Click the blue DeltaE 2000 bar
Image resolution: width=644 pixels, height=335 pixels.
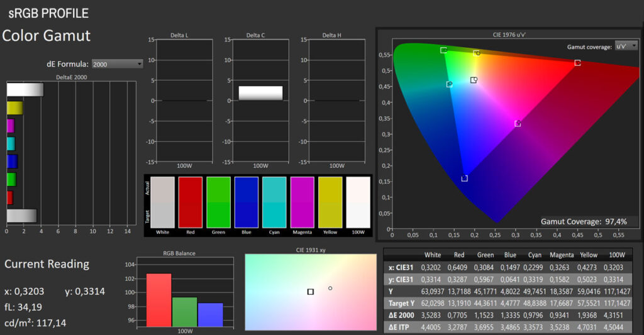(x=13, y=162)
